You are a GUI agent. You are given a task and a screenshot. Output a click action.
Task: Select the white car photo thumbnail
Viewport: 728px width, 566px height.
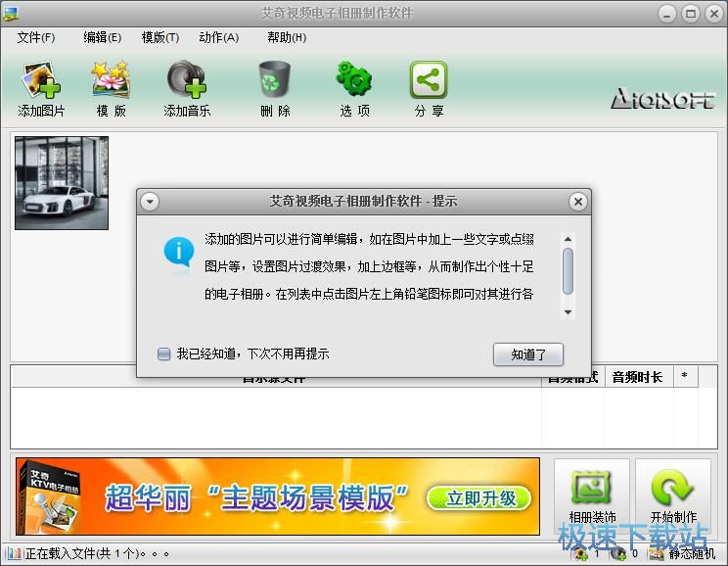click(62, 183)
